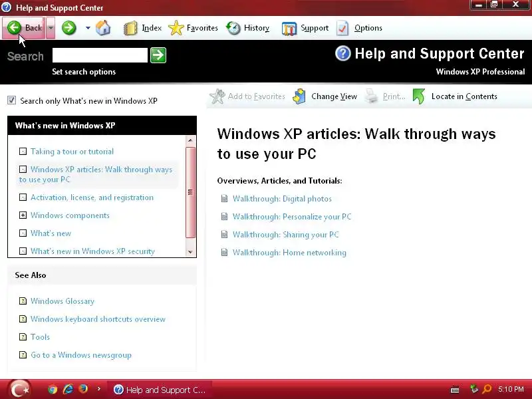Click the keyboard icon in system tray
This screenshot has width=532, height=399.
(x=455, y=390)
